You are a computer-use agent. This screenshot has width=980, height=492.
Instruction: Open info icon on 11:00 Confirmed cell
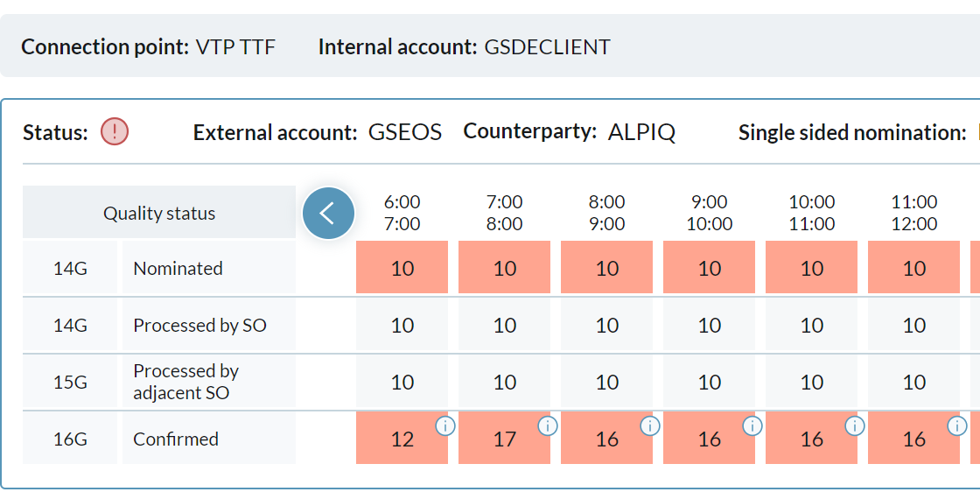(x=957, y=425)
